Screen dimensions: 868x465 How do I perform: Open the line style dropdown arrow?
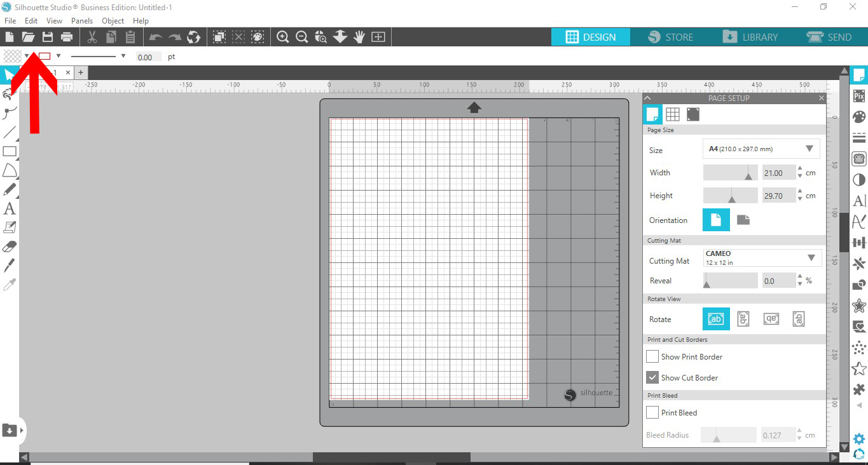click(x=123, y=56)
